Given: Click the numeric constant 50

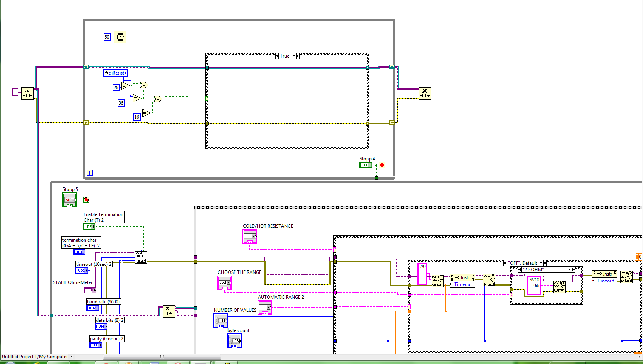Looking at the screenshot, I should 107,37.
